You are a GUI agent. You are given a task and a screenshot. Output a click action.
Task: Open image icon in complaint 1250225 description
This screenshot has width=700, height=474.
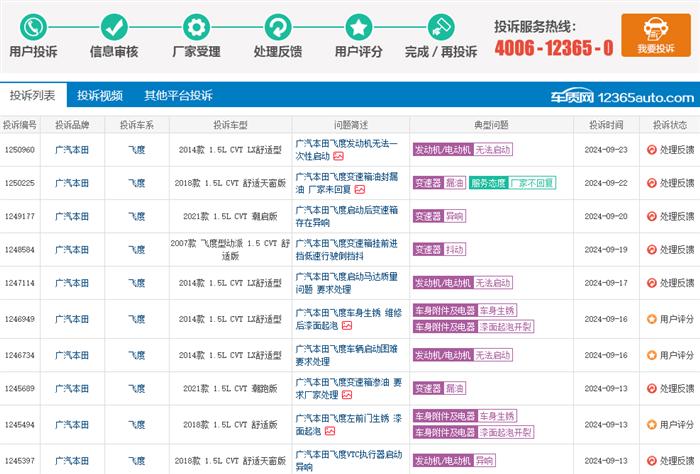[x=360, y=190]
